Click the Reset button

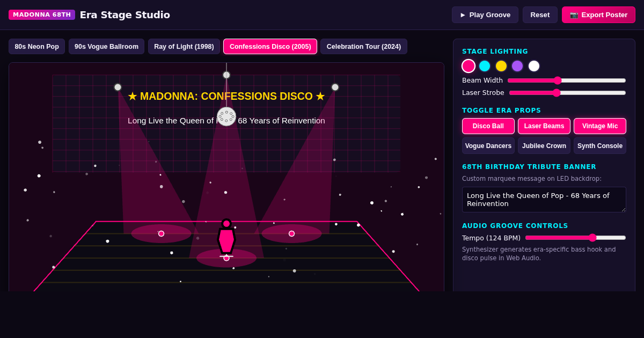click(540, 15)
